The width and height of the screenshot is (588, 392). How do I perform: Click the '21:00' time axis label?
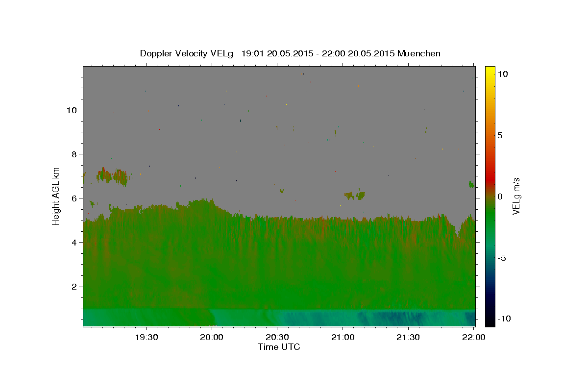tap(343, 337)
